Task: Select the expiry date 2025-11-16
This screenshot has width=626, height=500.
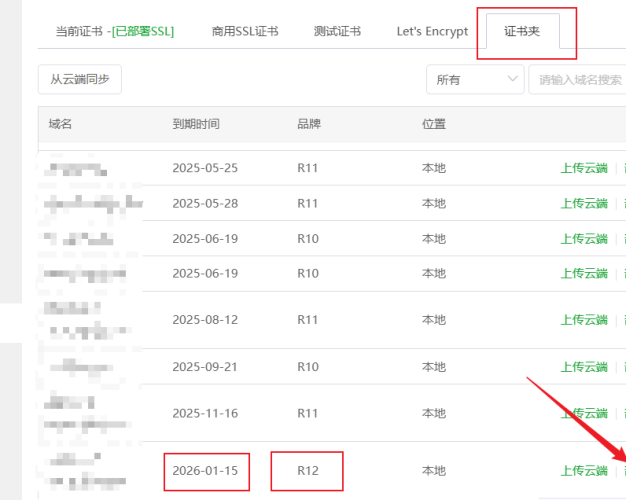Action: pos(205,413)
